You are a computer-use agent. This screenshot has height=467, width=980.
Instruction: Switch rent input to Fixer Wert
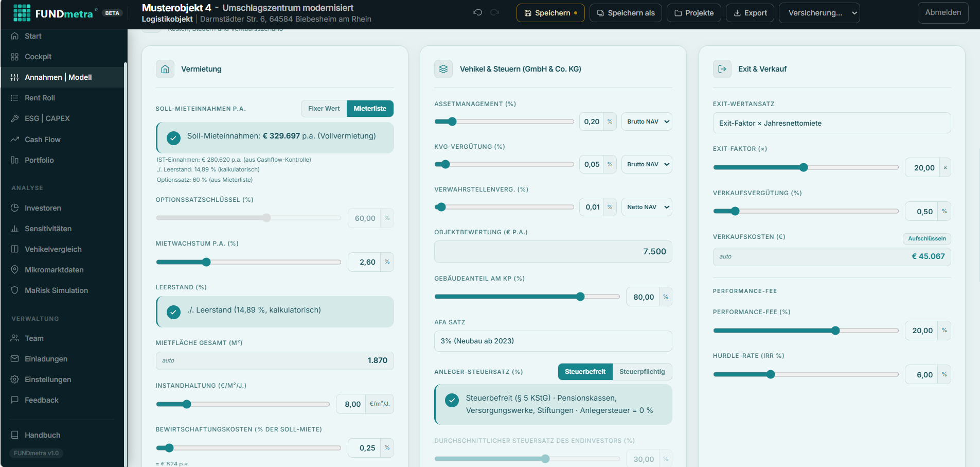click(324, 109)
